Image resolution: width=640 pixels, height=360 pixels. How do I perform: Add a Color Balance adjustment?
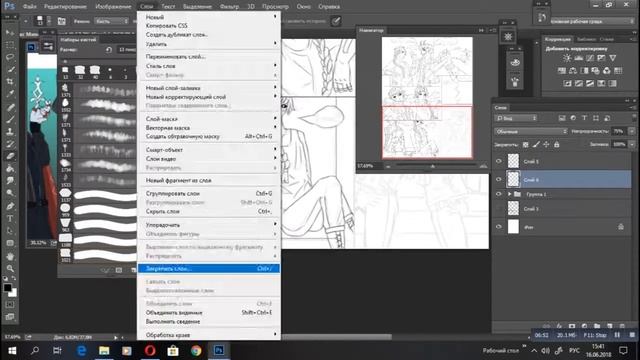573,71
